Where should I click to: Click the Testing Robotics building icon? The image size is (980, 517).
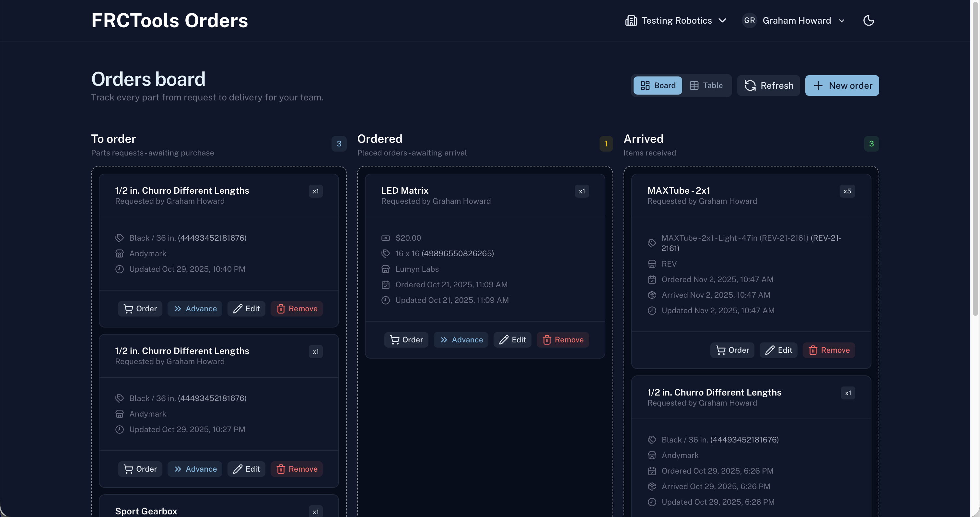(x=631, y=20)
